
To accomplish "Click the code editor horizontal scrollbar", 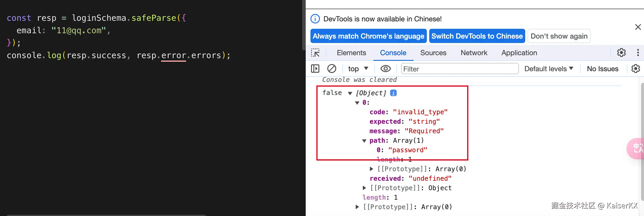I will (106, 215).
